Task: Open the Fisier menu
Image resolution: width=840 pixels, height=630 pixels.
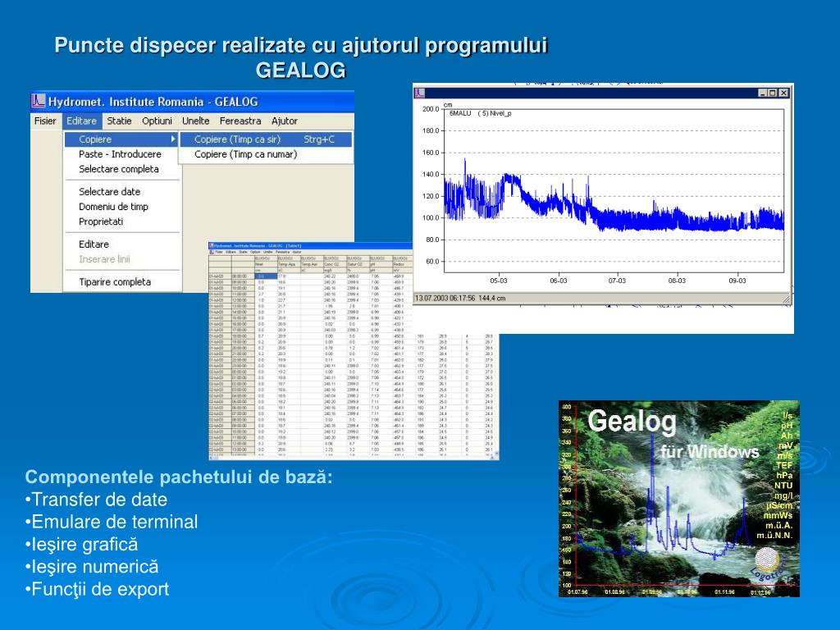Action: (45, 121)
